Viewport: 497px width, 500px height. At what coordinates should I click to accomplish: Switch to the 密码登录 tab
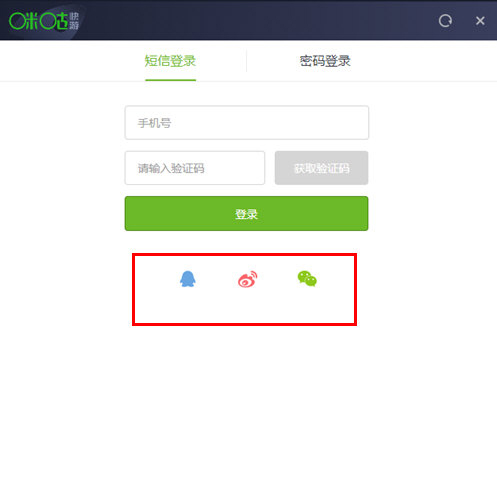[x=325, y=61]
